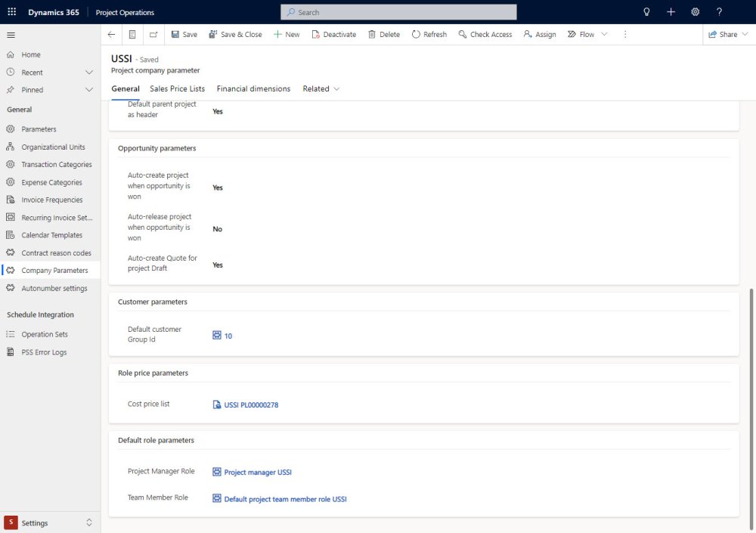
Task: Toggle Auto-create project when opportunity won
Action: tap(218, 187)
